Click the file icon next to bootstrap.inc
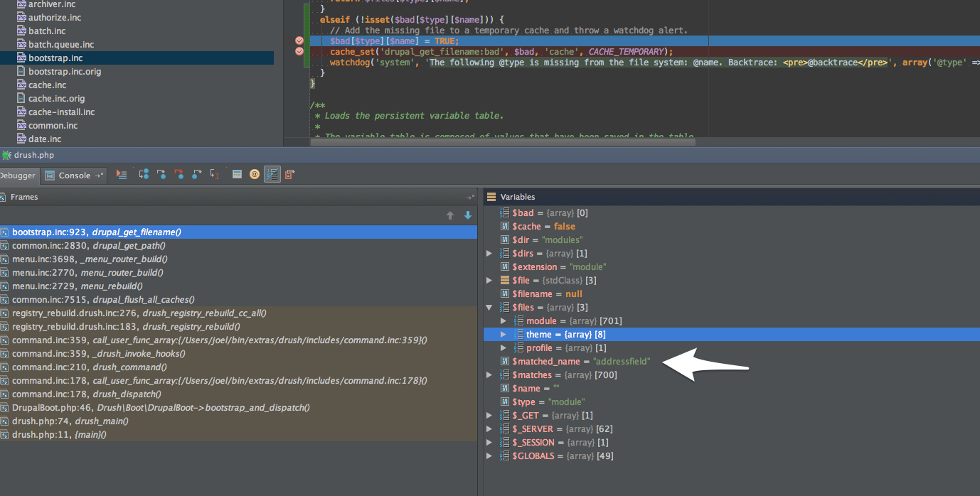The image size is (980, 496). (x=21, y=58)
